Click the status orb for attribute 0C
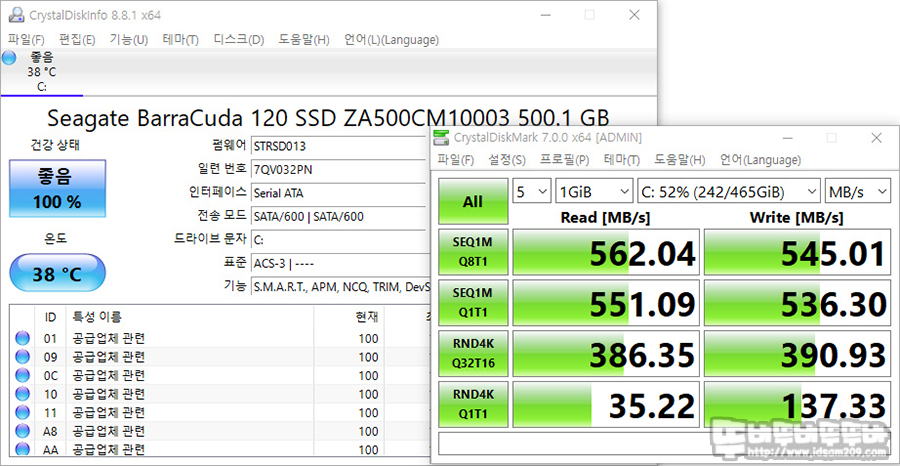Viewport: 900px width, 466px height. pos(22,375)
